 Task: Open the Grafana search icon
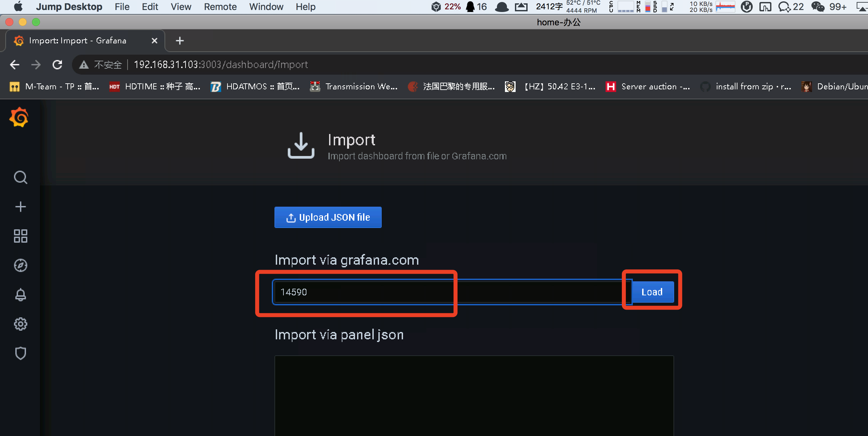tap(21, 177)
